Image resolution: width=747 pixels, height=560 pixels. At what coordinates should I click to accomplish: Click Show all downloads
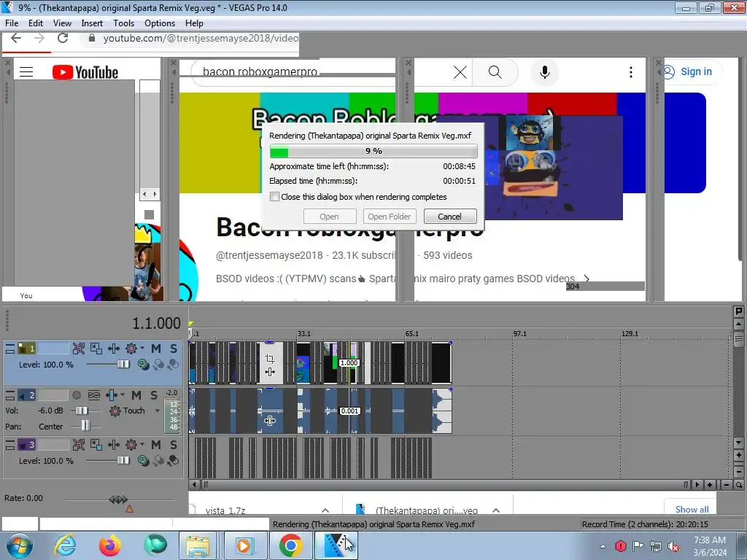coord(692,509)
